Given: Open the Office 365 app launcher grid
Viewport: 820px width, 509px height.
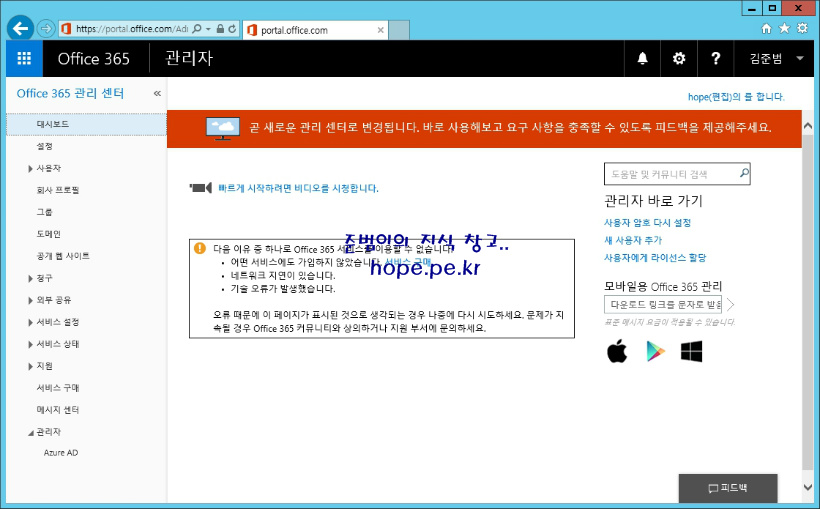Looking at the screenshot, I should pos(24,59).
